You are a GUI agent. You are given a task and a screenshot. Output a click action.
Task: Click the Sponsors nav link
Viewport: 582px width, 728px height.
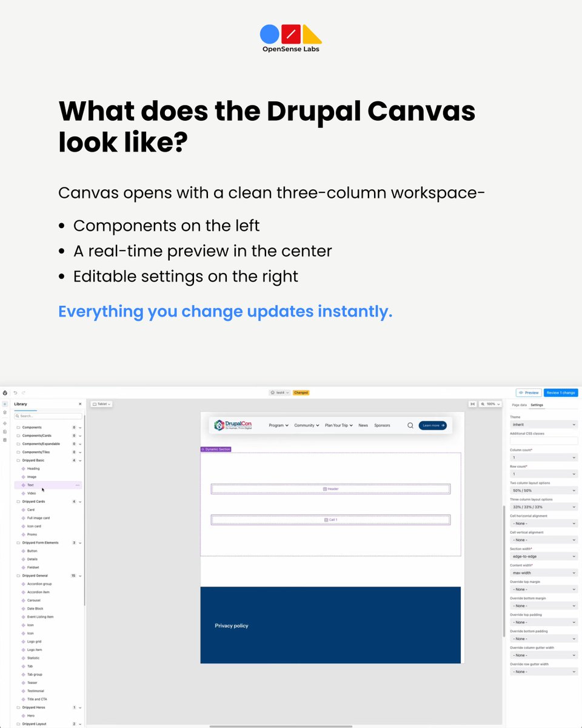pos(382,425)
